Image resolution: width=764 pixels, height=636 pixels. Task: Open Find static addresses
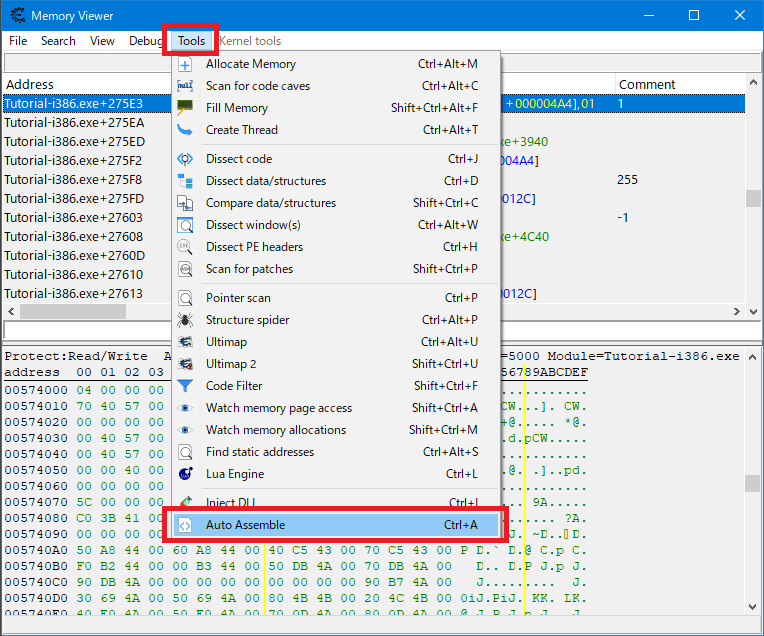tap(336, 452)
